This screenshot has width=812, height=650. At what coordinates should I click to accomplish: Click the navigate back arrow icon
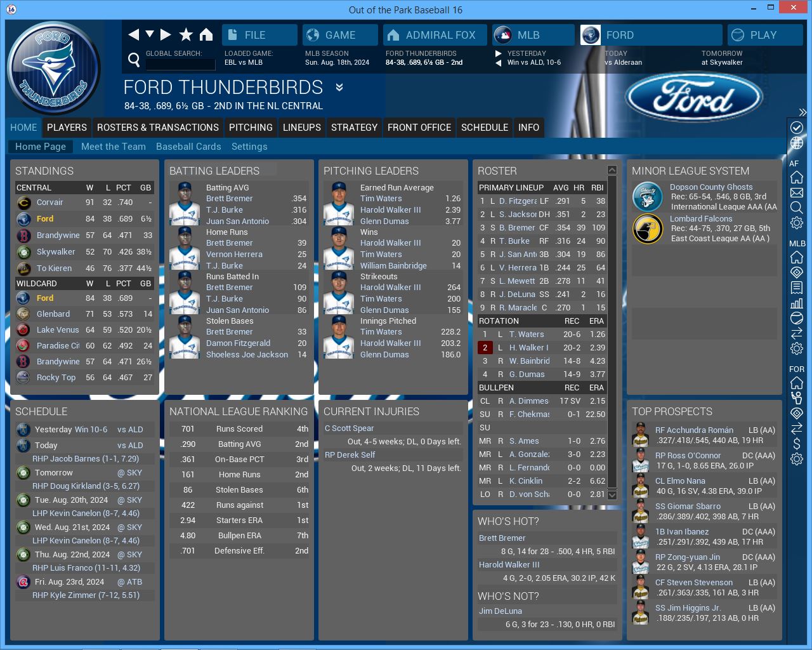tap(133, 35)
